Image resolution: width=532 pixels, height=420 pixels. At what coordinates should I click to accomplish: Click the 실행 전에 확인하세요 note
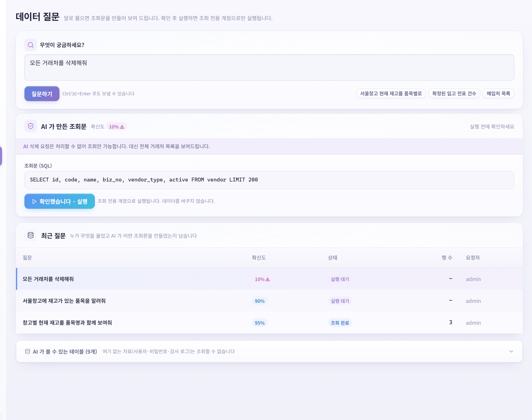[x=492, y=126]
